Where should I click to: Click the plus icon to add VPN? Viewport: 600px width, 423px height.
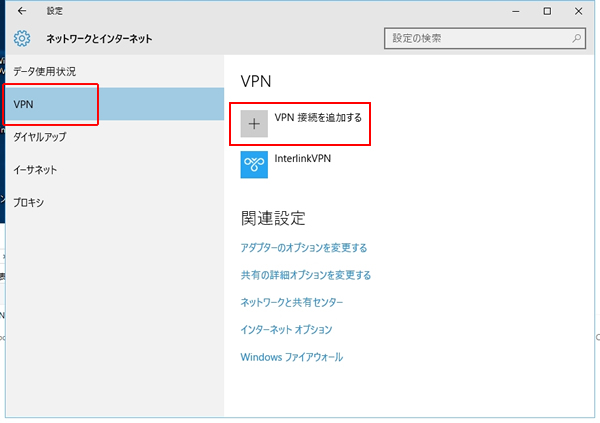click(x=254, y=123)
